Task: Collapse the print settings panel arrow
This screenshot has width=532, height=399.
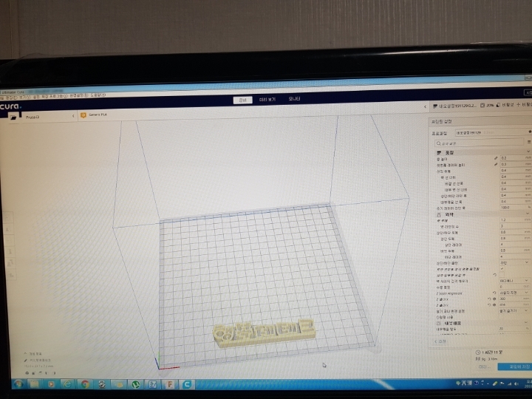Action: click(x=425, y=106)
